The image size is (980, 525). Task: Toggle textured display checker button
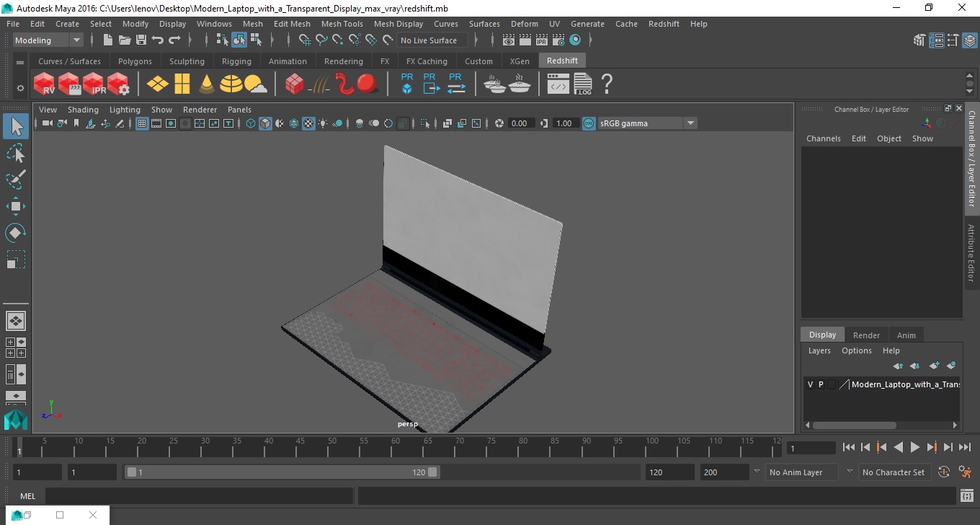tap(308, 123)
